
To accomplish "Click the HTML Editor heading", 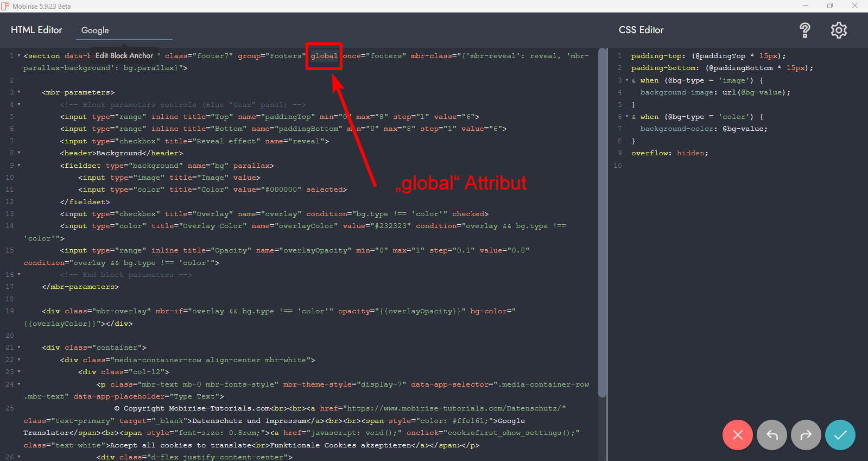I will pos(36,30).
